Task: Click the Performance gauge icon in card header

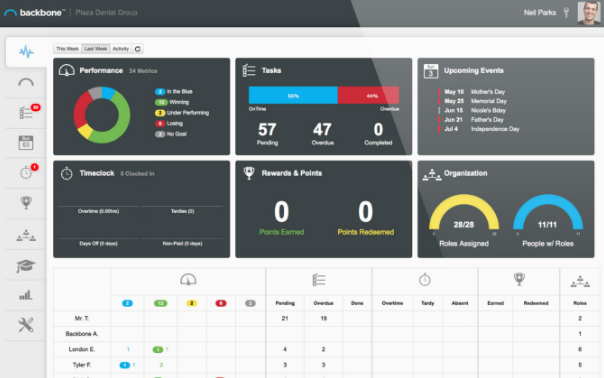Action: (67, 70)
